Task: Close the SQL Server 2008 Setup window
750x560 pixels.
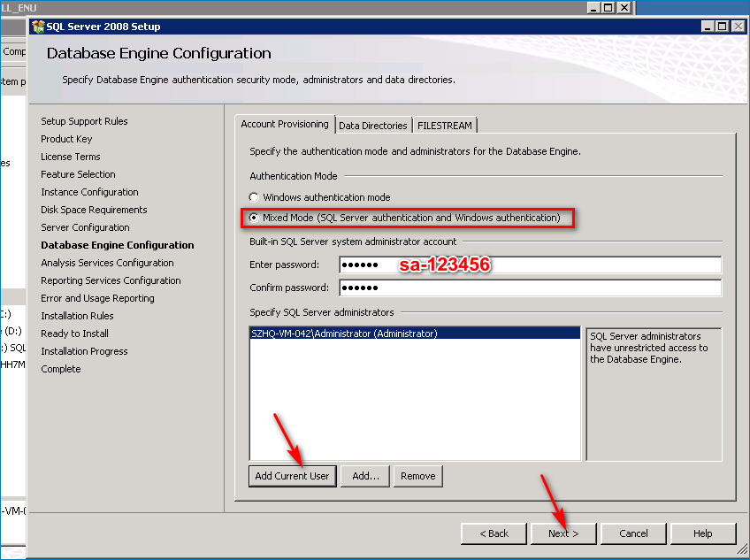Action: pos(739,27)
